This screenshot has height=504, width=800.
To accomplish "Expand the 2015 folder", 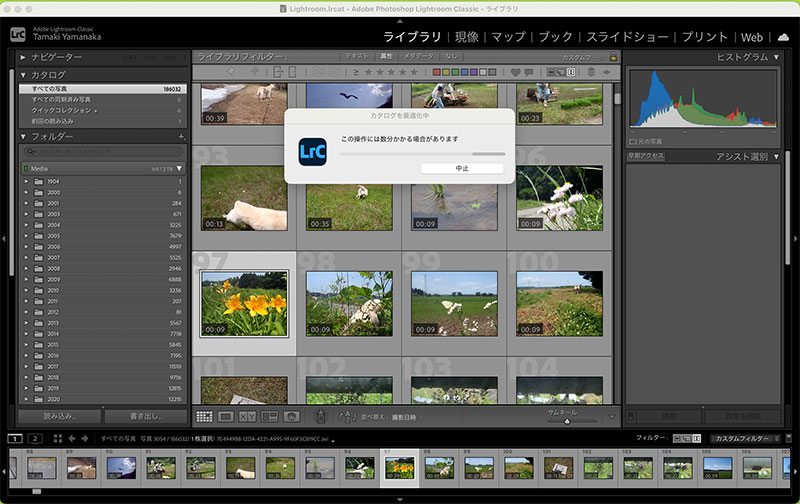I will click(25, 344).
